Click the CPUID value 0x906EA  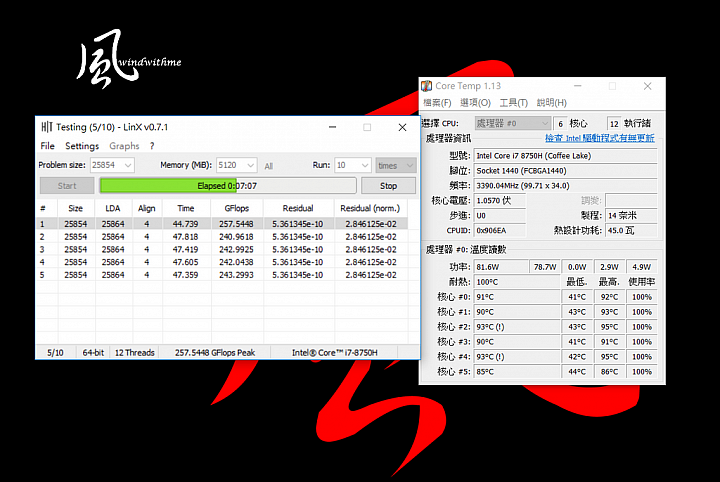[500, 230]
